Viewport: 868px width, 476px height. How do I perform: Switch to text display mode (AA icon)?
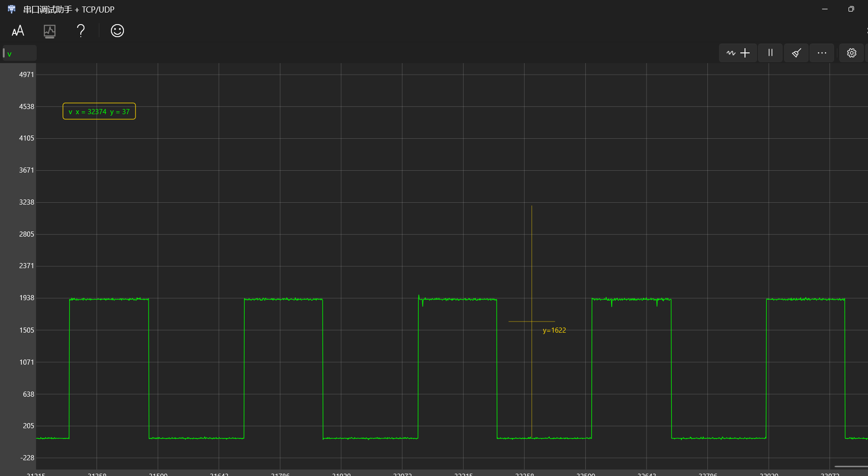[x=18, y=31]
